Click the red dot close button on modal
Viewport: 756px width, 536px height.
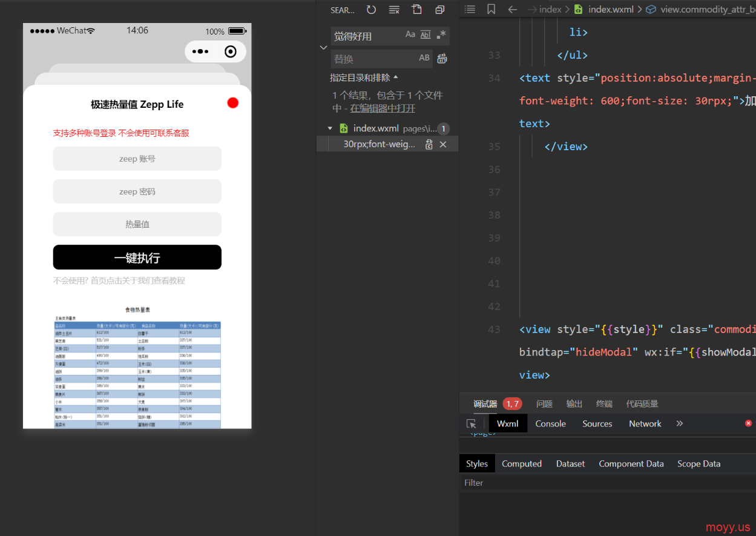click(x=233, y=103)
